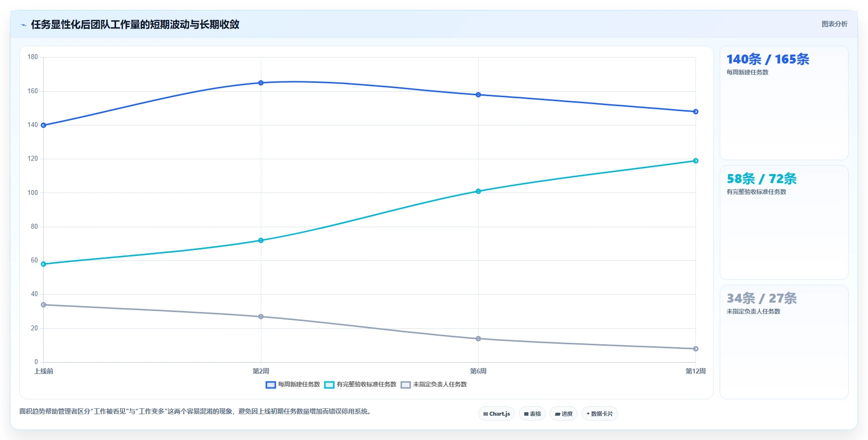868x440 pixels.
Task: Click the small trend icon beside the chart title
Action: pyautogui.click(x=23, y=25)
